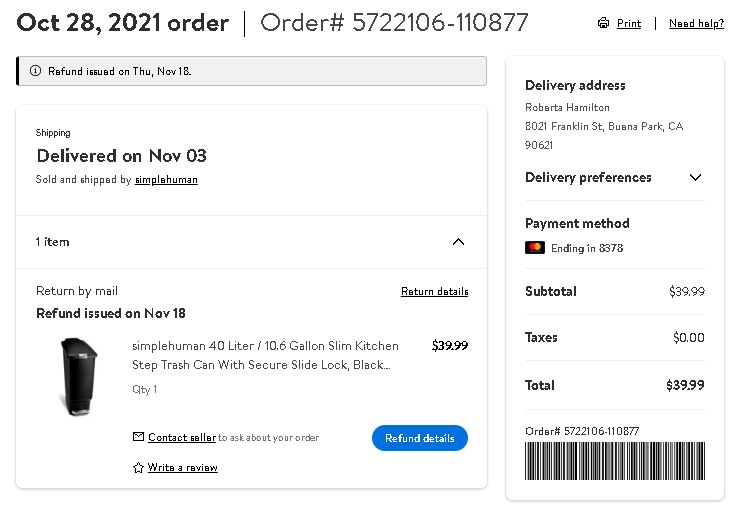Open the simplehuman seller link
This screenshot has height=505, width=742.
pos(166,179)
